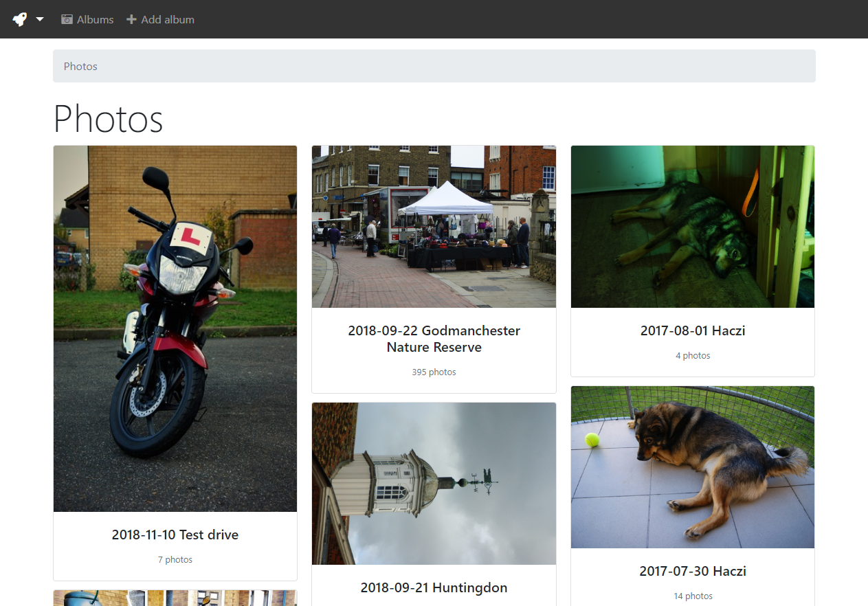
Task: Click the Photos breadcrumb link
Action: pyautogui.click(x=80, y=67)
